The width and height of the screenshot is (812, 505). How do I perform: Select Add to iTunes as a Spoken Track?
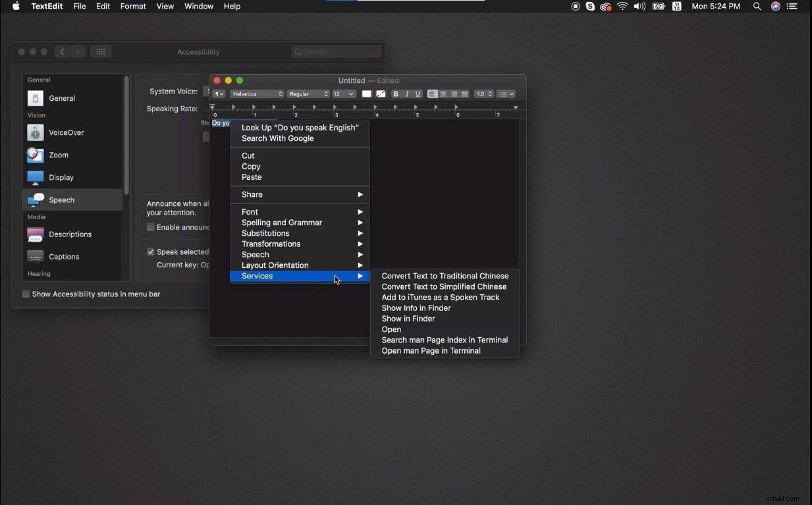(440, 297)
